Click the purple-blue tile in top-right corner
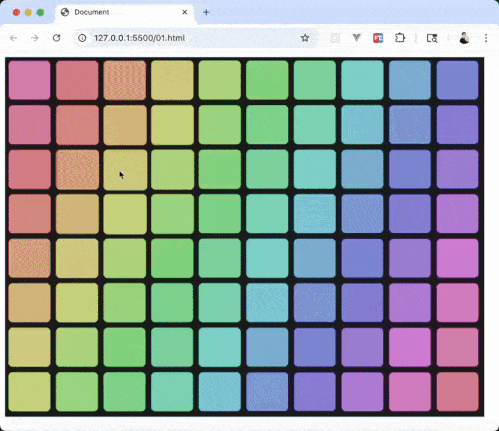This screenshot has height=431, width=499. pyautogui.click(x=457, y=80)
